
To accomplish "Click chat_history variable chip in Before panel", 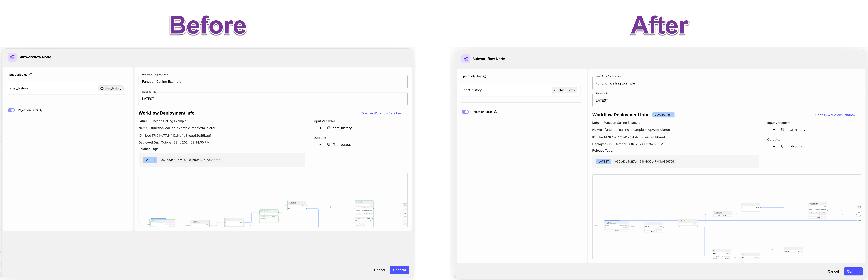I will pyautogui.click(x=111, y=89).
